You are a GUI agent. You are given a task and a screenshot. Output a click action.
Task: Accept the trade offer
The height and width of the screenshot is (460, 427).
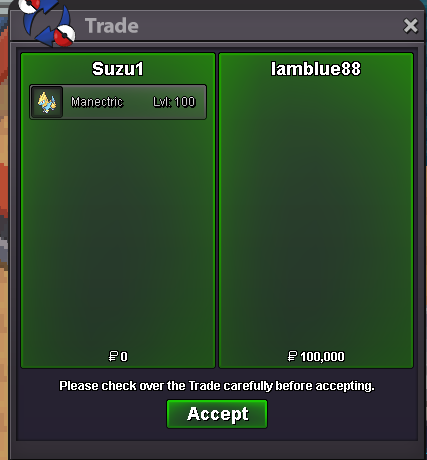click(217, 414)
